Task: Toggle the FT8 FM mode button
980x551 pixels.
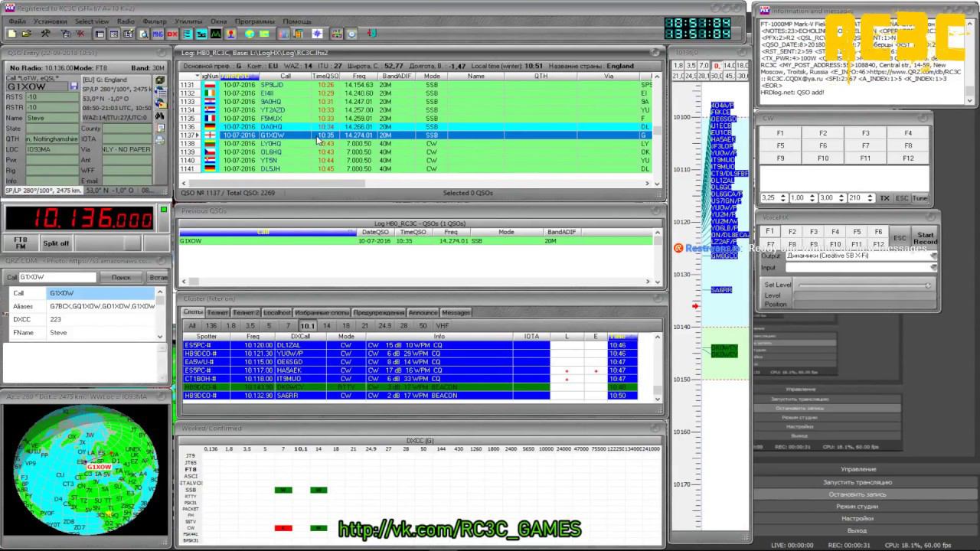Action: (x=21, y=243)
